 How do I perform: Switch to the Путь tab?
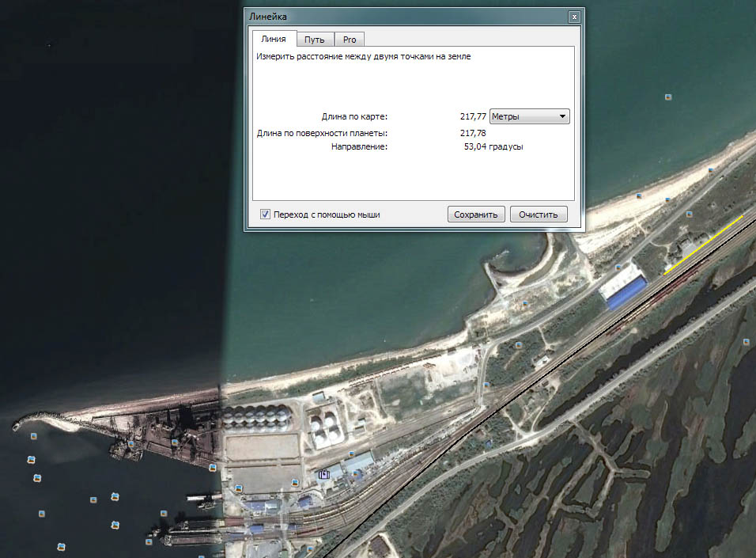[x=315, y=40]
